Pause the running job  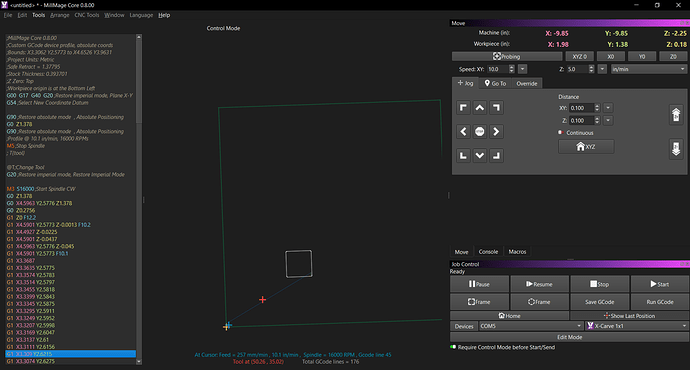tap(479, 284)
